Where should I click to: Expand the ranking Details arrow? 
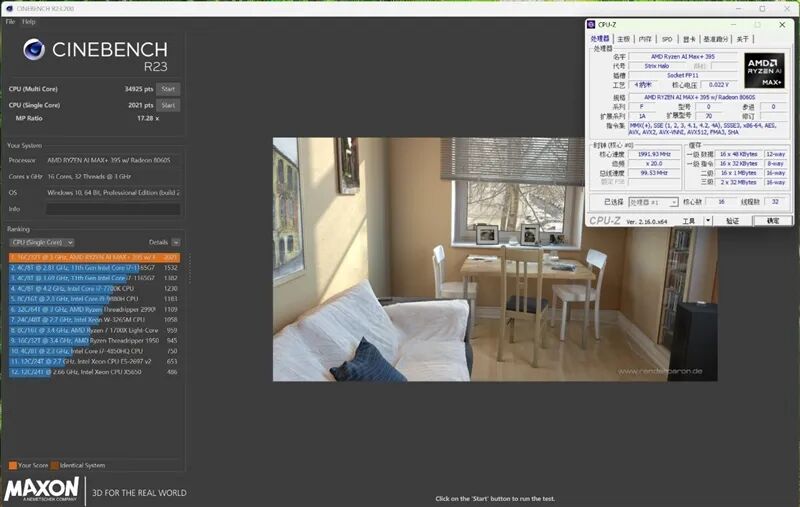click(176, 242)
